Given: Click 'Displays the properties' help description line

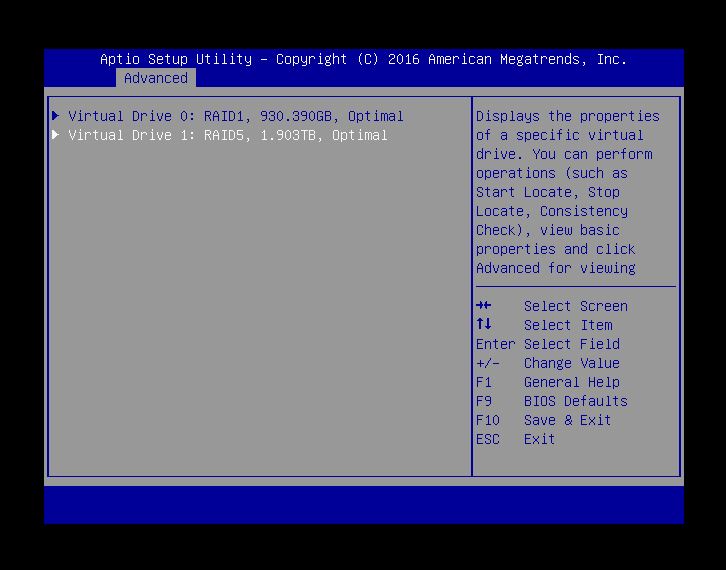Looking at the screenshot, I should 568,116.
